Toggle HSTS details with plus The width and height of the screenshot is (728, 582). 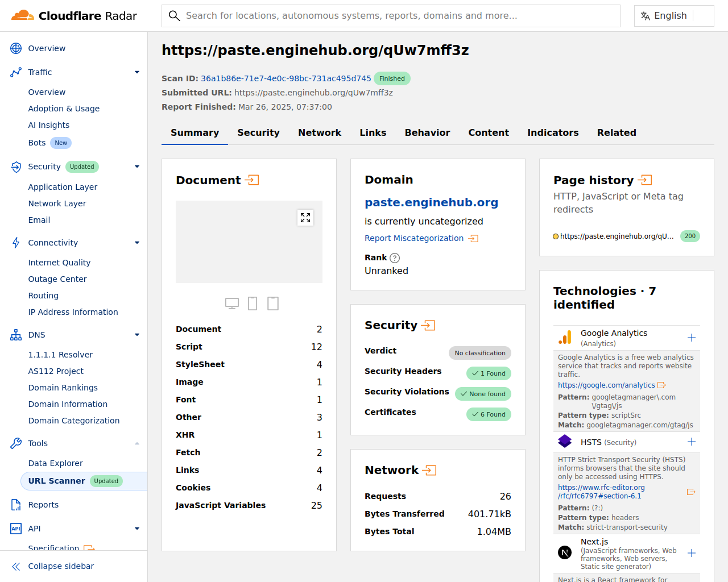pyautogui.click(x=692, y=442)
